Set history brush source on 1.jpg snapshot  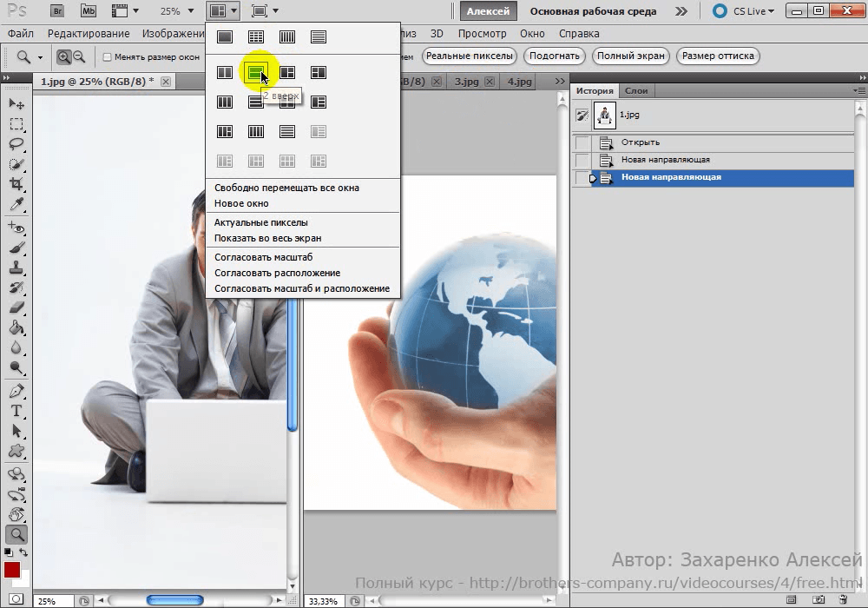582,115
